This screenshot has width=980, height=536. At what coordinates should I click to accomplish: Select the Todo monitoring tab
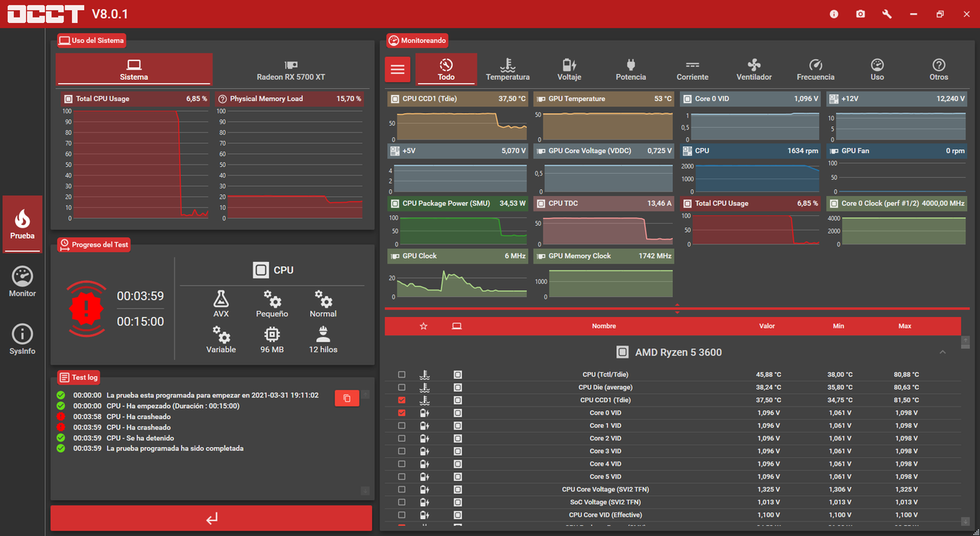[x=446, y=70]
